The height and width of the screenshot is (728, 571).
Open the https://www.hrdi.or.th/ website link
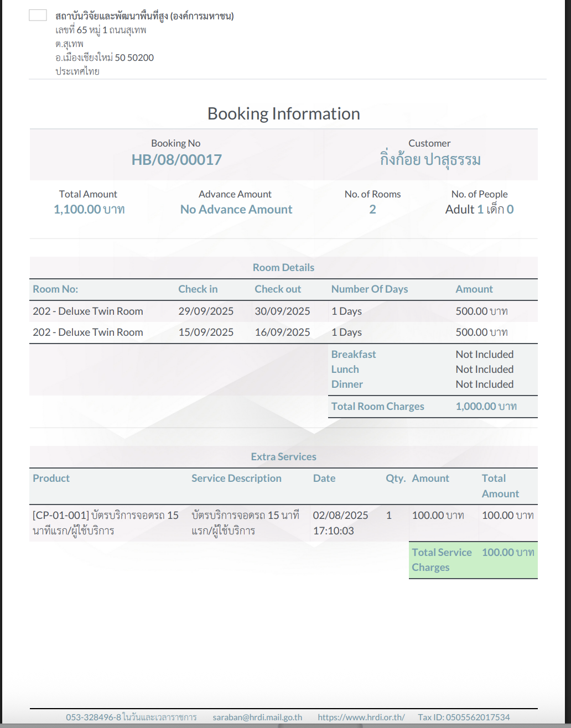[361, 717]
